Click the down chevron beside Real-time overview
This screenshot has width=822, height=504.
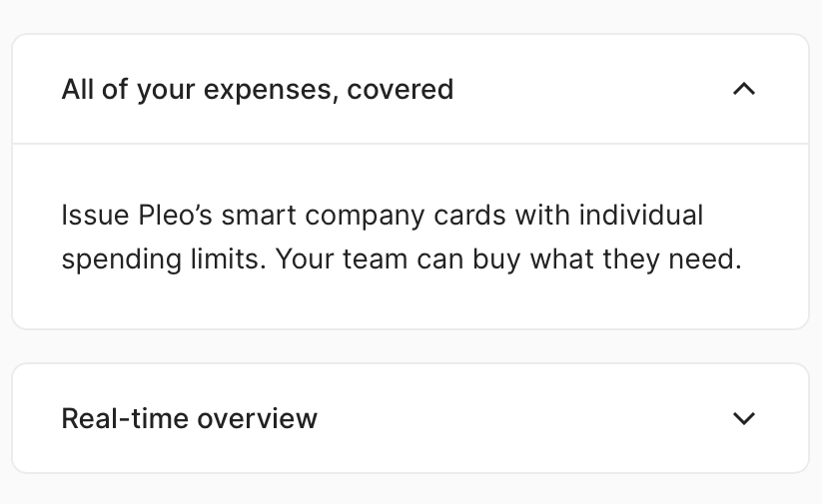pos(743,418)
